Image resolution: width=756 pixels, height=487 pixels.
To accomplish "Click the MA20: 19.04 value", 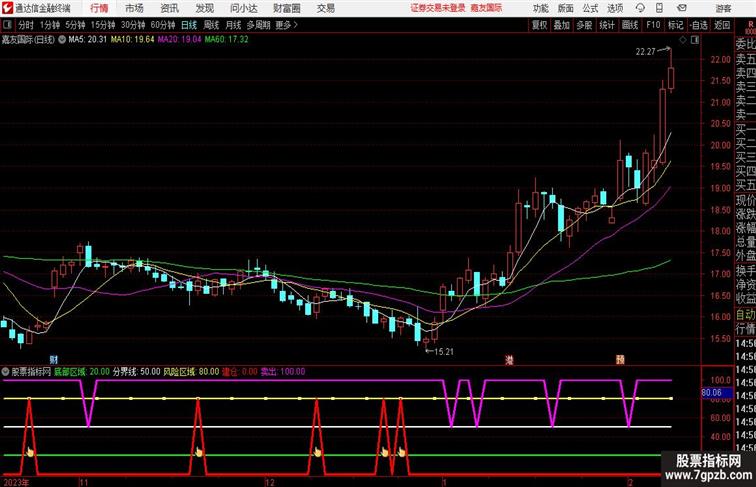I will point(179,40).
